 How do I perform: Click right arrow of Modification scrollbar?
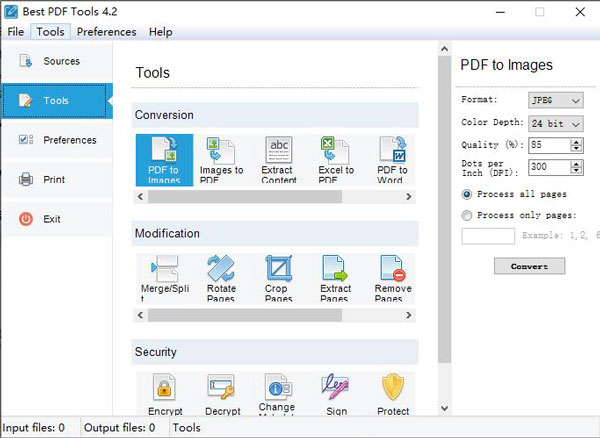point(408,315)
